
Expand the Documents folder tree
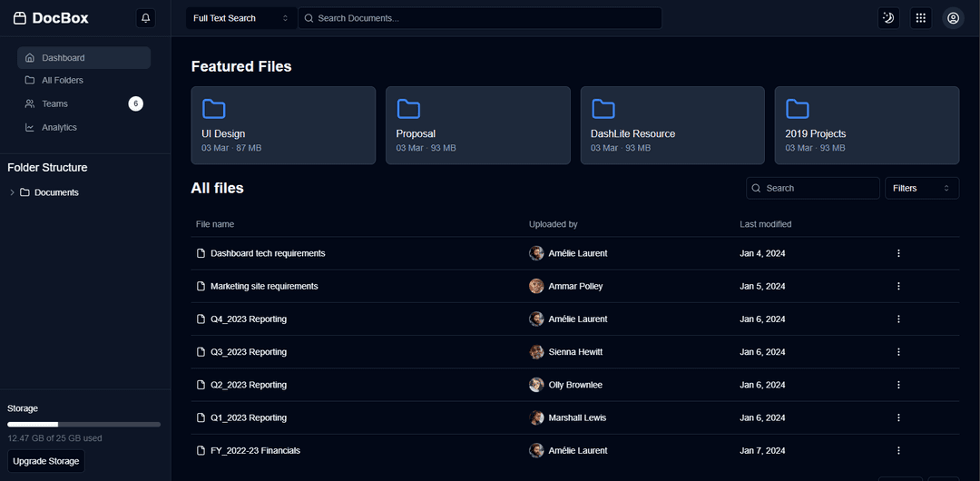pyautogui.click(x=12, y=192)
